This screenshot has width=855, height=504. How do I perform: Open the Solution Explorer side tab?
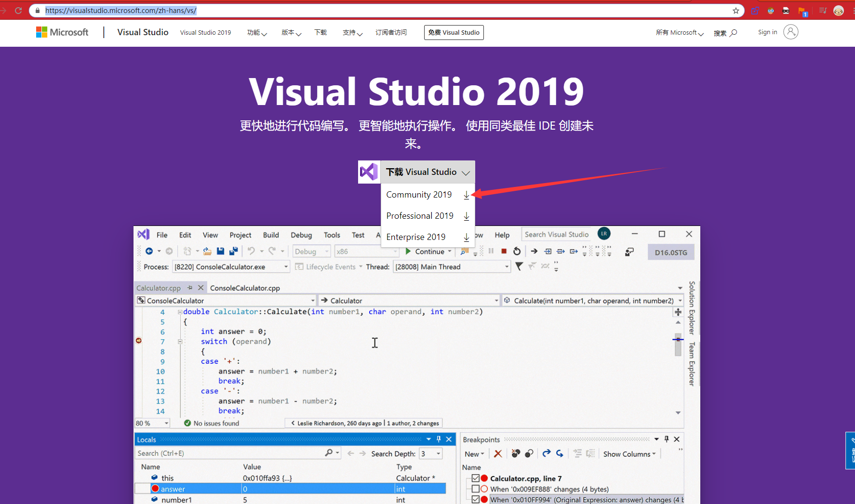pyautogui.click(x=692, y=308)
